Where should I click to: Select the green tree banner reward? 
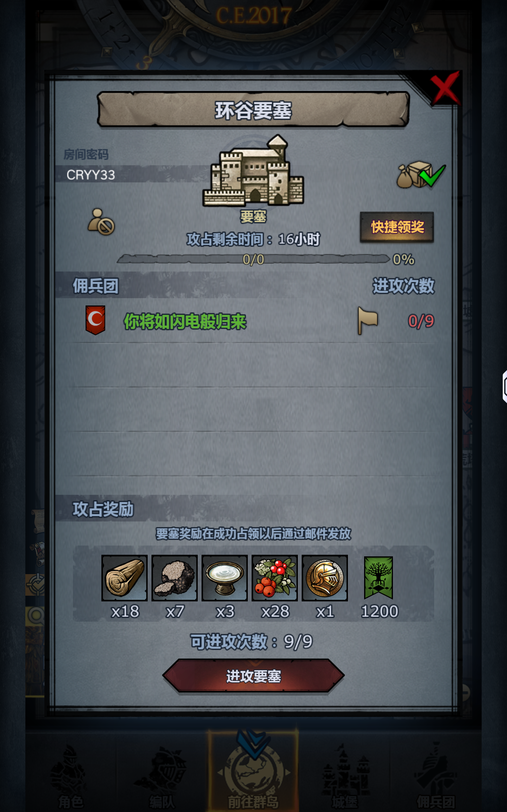(379, 578)
